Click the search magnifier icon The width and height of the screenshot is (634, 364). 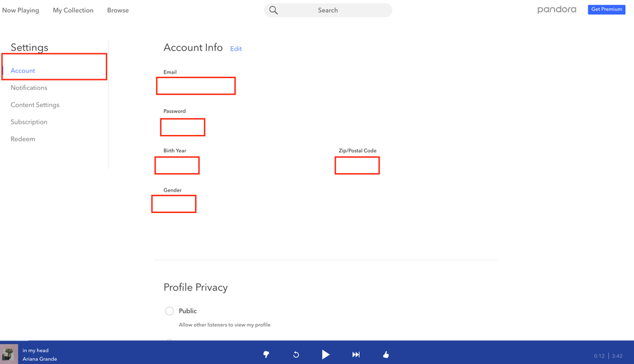click(x=274, y=10)
